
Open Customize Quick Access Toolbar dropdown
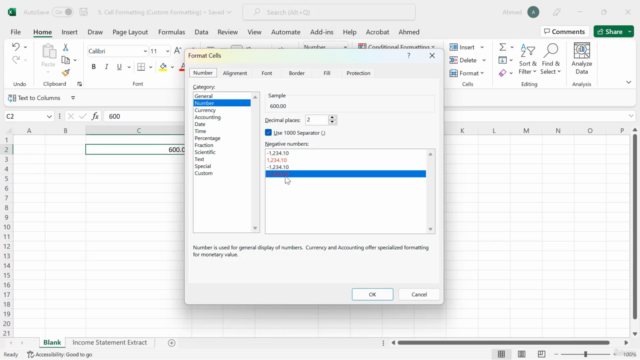[73, 98]
